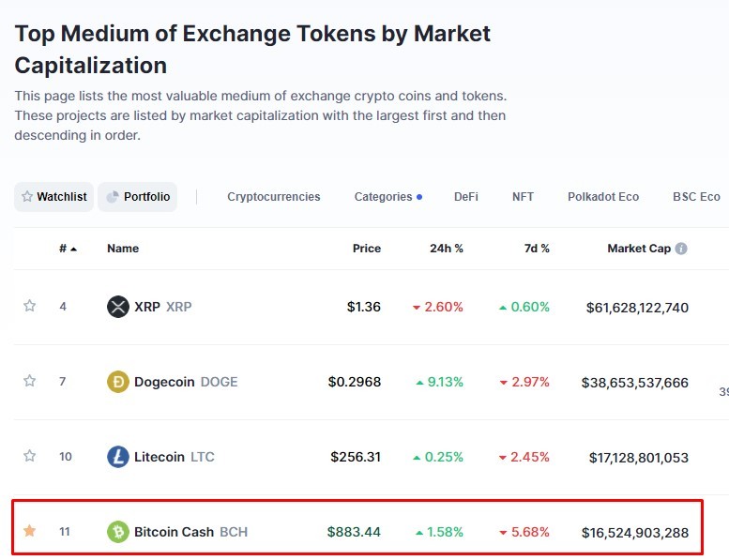This screenshot has width=729, height=560.
Task: Sort table by Price column header
Action: [366, 249]
